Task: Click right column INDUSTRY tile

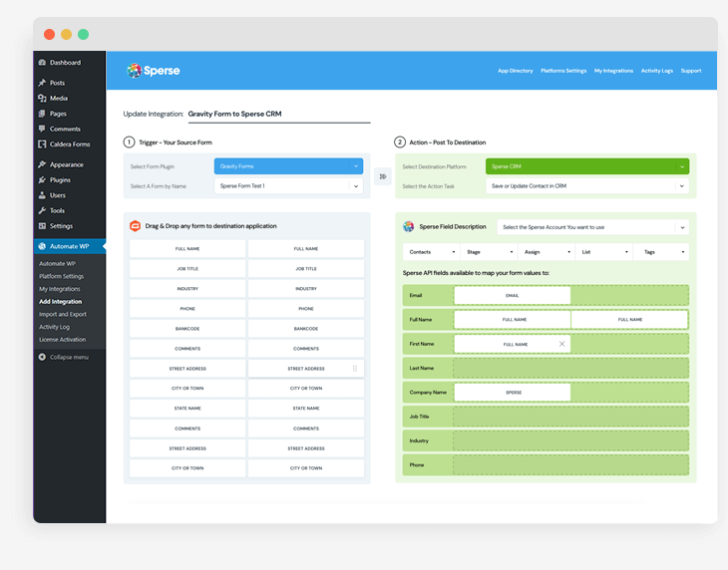Action: pos(306,288)
